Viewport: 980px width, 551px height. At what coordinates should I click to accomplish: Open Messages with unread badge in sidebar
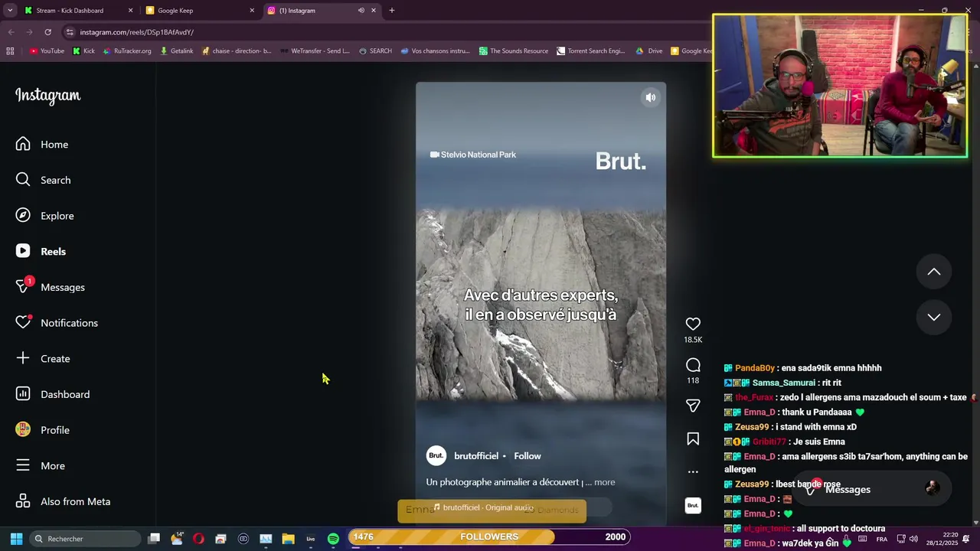point(50,287)
